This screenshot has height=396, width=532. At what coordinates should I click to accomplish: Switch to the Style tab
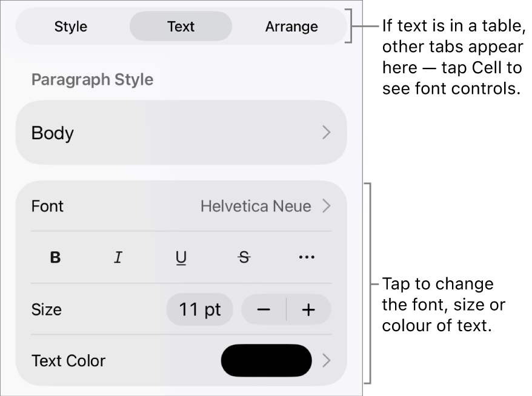point(71,26)
